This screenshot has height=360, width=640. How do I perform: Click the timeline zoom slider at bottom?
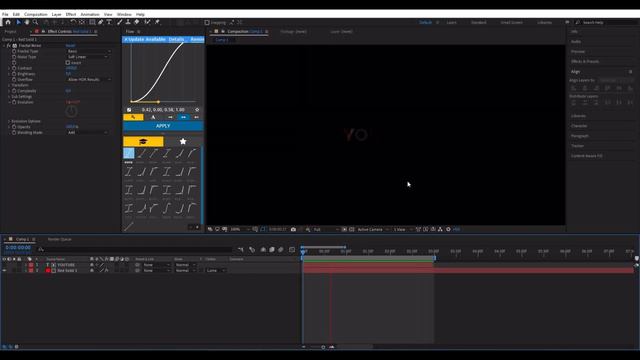[323, 347]
